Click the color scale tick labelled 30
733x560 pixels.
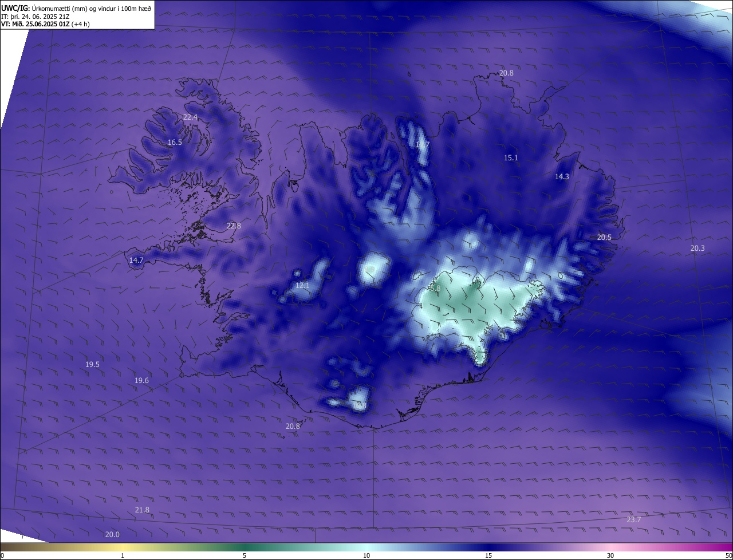click(x=610, y=555)
